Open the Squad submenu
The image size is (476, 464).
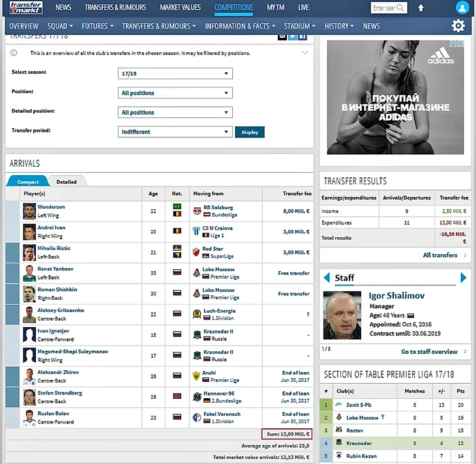[x=60, y=26]
